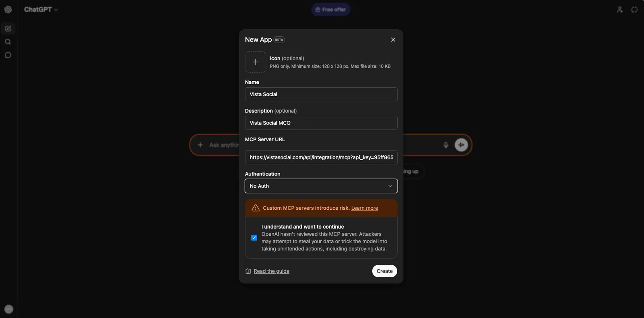The width and height of the screenshot is (644, 318).
Task: Open the user avatar menu bottom left
Action: point(9,309)
